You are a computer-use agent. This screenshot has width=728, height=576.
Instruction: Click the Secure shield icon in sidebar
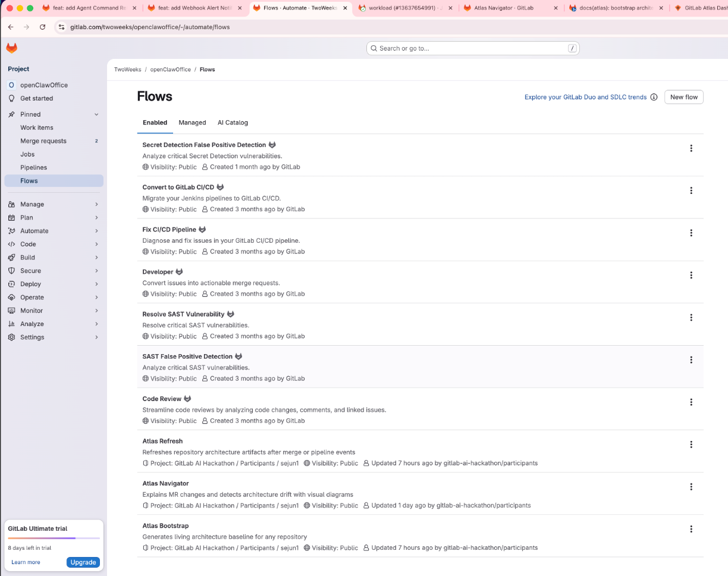pos(11,271)
